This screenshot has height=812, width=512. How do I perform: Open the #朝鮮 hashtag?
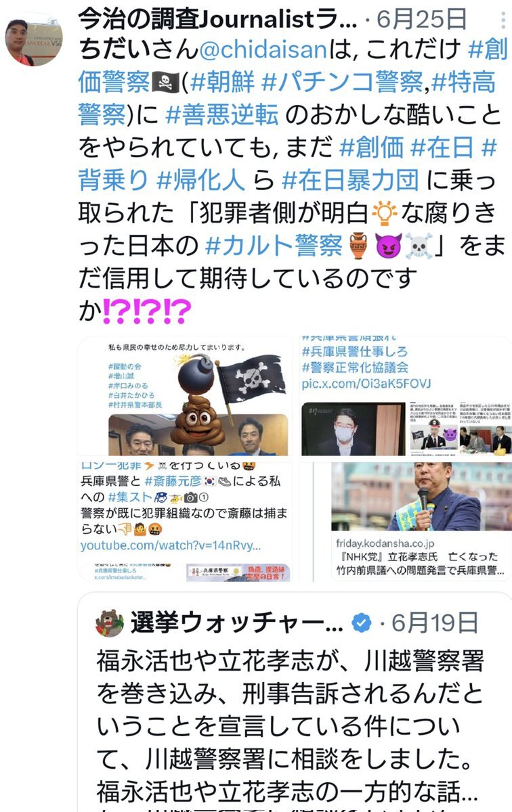pyautogui.click(x=223, y=83)
